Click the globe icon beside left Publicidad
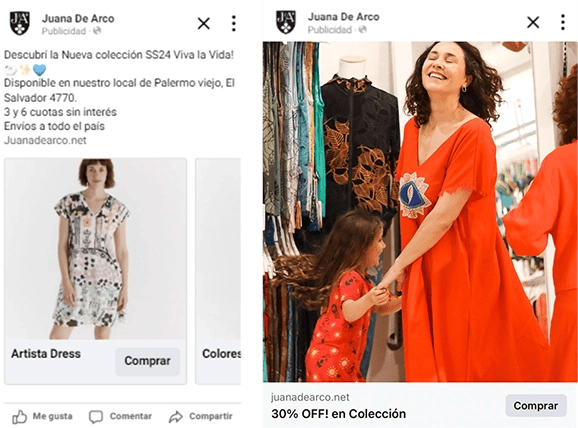 click(97, 31)
